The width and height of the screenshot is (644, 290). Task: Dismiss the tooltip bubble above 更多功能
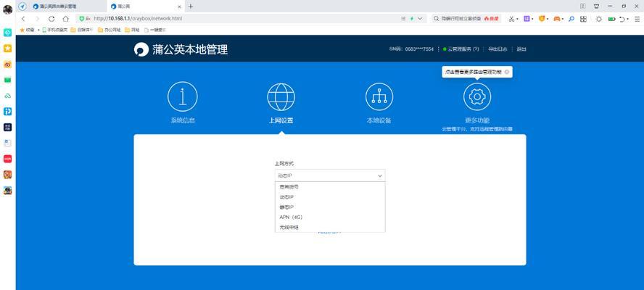point(507,72)
